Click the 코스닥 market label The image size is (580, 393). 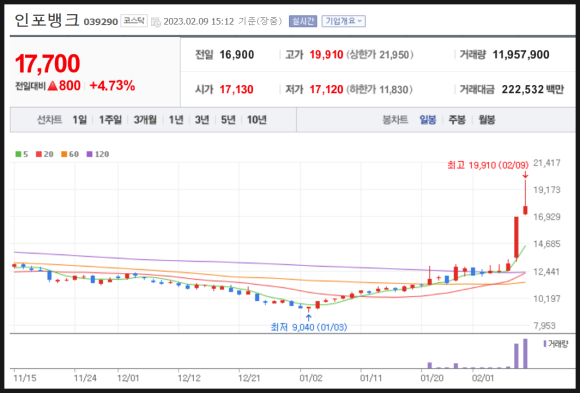[x=134, y=21]
